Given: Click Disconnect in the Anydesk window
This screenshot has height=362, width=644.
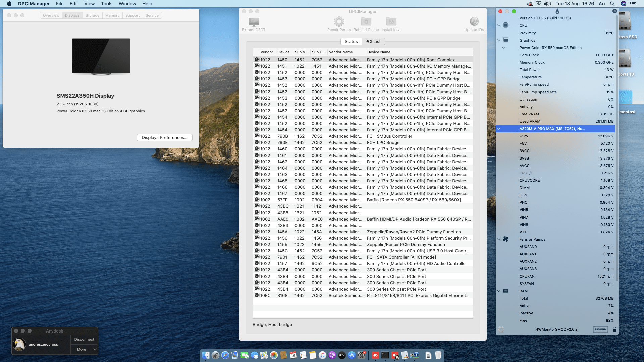Looking at the screenshot, I should (x=84, y=339).
